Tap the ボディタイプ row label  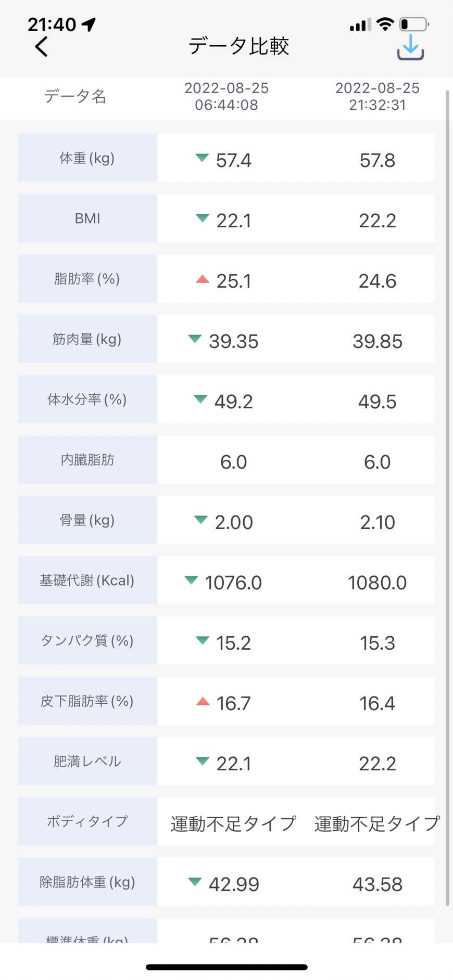click(87, 821)
